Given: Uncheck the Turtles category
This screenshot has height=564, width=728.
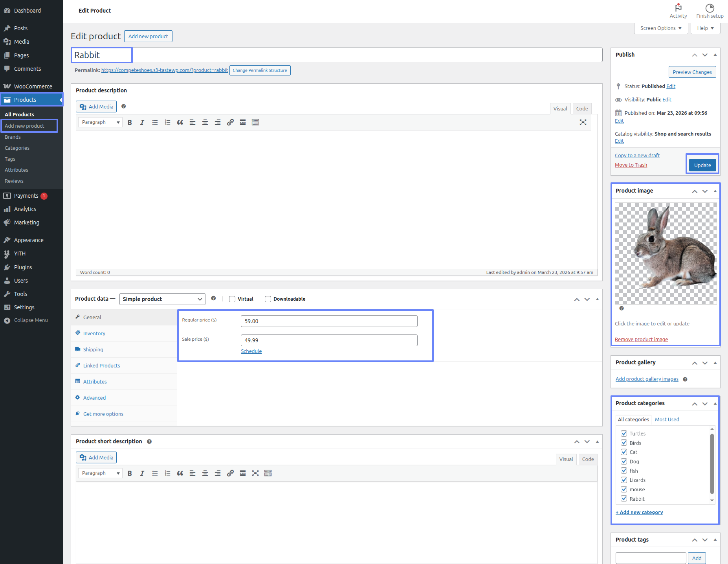Looking at the screenshot, I should click(x=624, y=434).
